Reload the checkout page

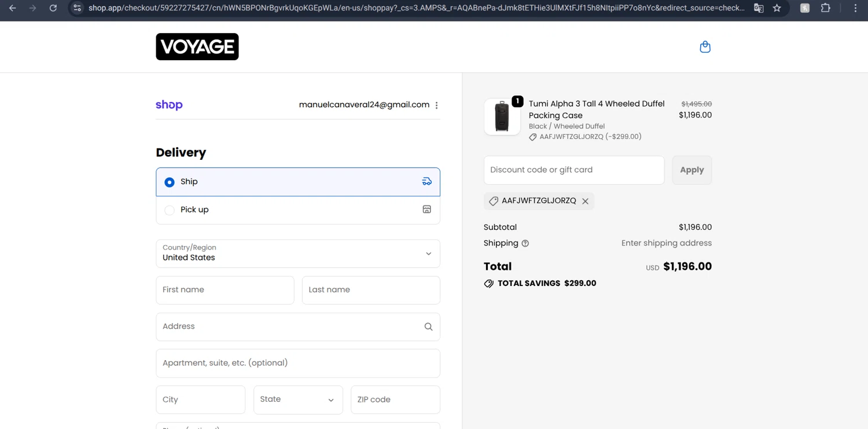[53, 8]
